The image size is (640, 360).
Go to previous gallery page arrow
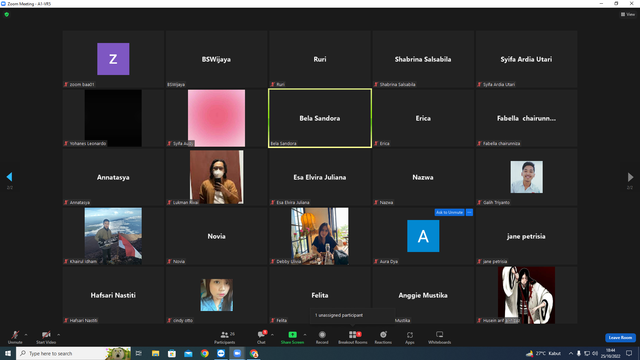coord(9,177)
